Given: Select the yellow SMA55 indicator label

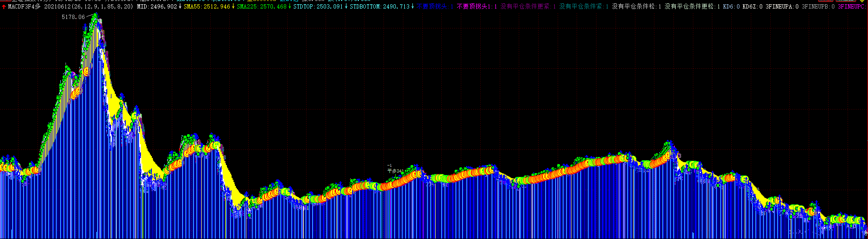Looking at the screenshot, I should (x=207, y=7).
